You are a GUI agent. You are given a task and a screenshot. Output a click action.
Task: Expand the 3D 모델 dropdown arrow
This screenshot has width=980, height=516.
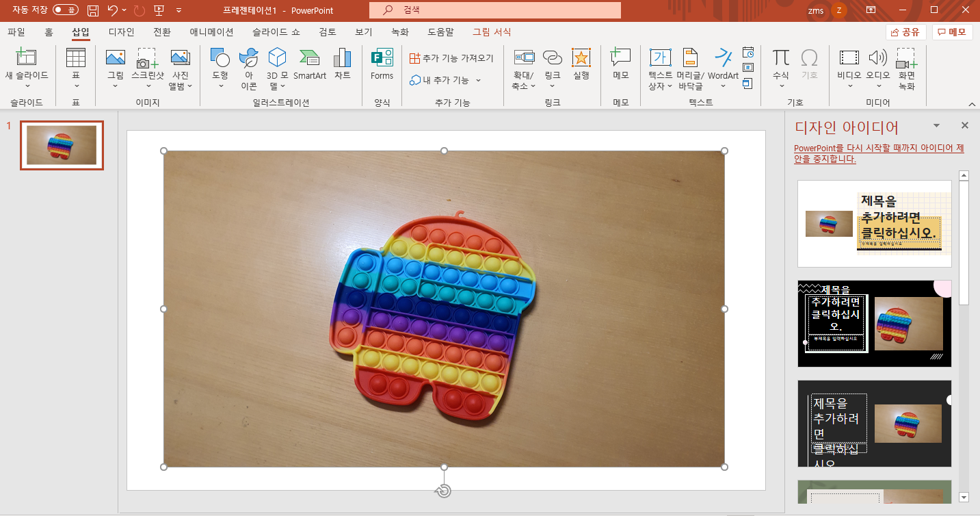click(284, 86)
